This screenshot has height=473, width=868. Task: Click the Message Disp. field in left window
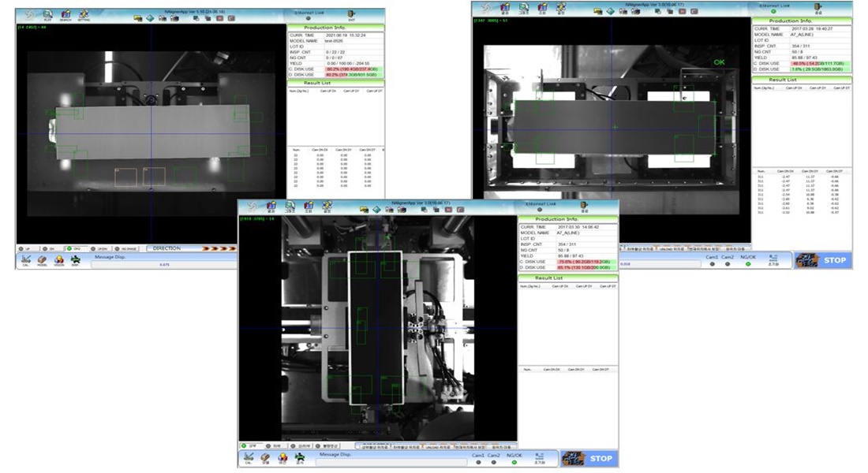[164, 264]
